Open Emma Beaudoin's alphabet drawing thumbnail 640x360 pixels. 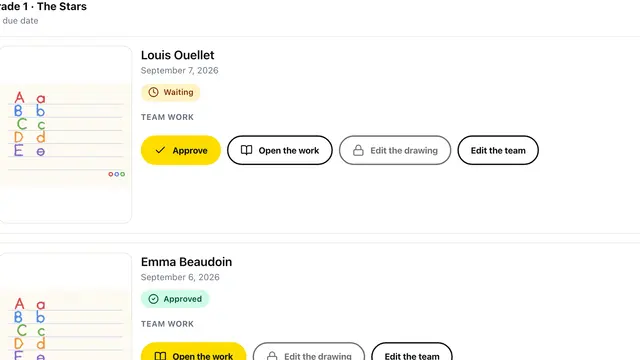click(65, 306)
